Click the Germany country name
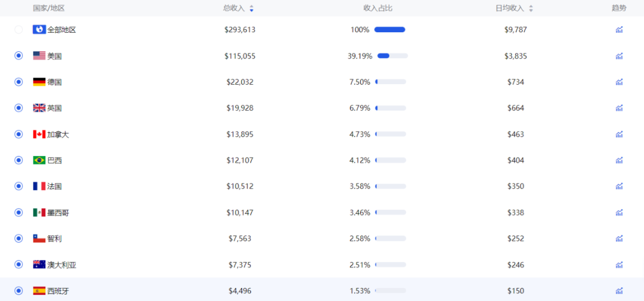The height and width of the screenshot is (301, 644). 54,82
